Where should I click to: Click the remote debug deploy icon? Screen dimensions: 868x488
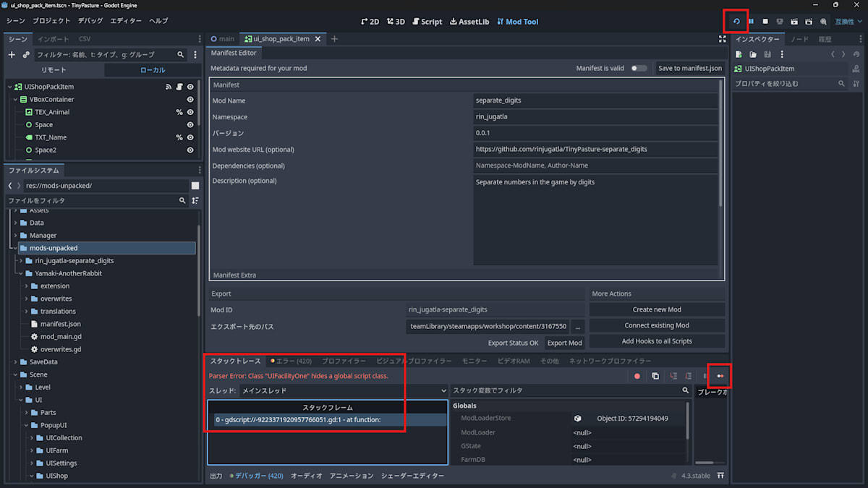coord(780,22)
